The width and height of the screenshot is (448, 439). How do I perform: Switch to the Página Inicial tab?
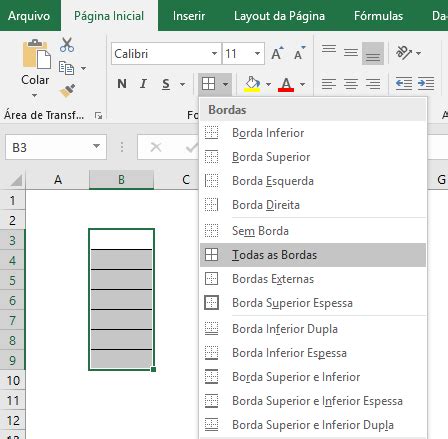(109, 16)
